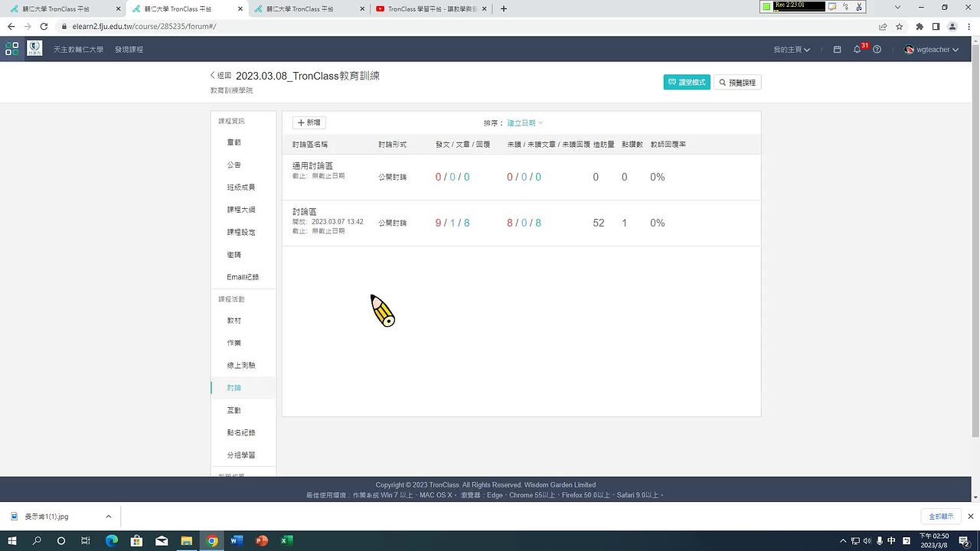The height and width of the screenshot is (551, 980).
Task: Open 天主教輔仁大學 header link
Action: pyautogui.click(x=78, y=49)
